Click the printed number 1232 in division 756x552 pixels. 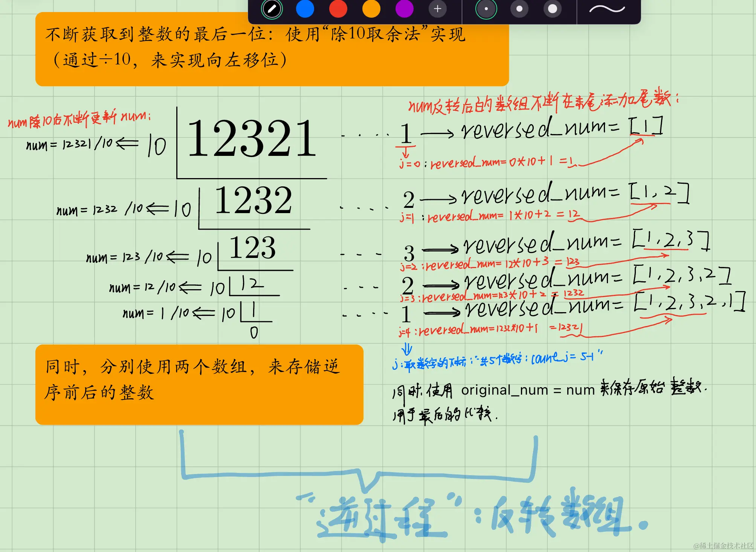253,201
